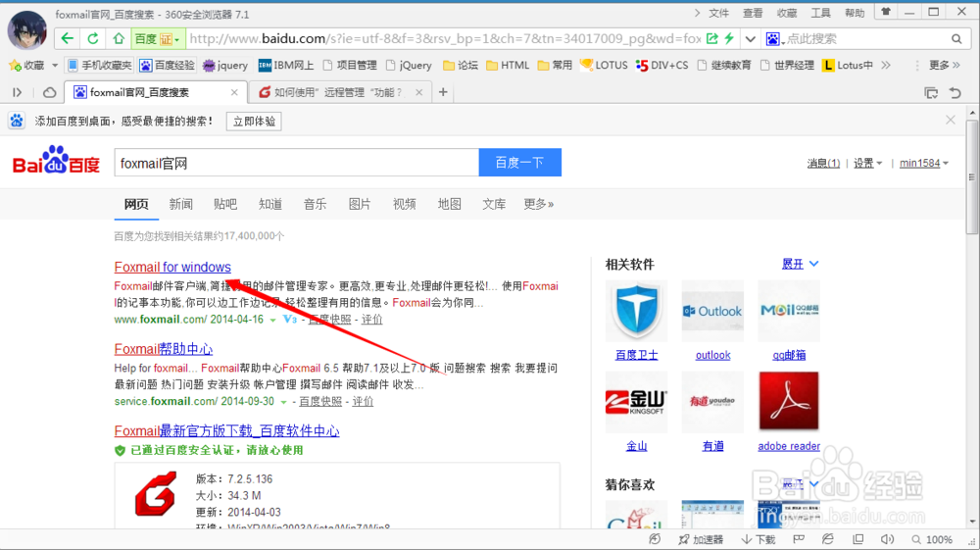This screenshot has width=980, height=550.
Task: Open the 金山 Kingsoft software icon
Action: tap(636, 402)
